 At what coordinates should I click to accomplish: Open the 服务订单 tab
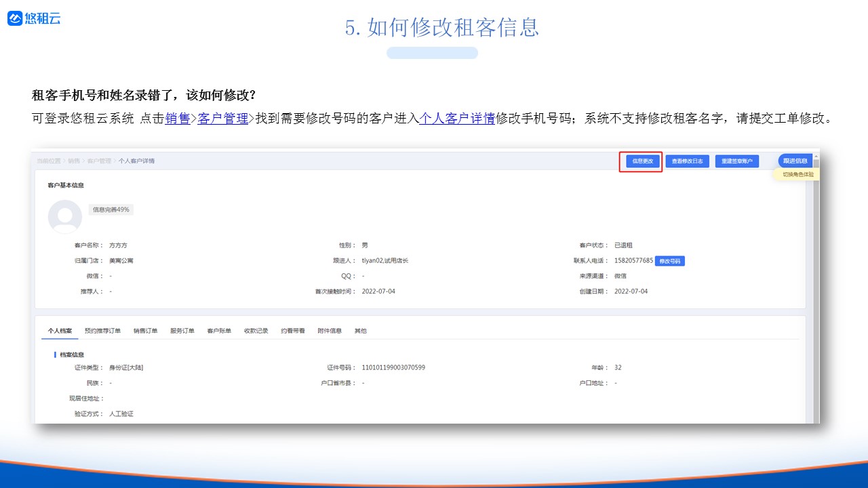[182, 331]
